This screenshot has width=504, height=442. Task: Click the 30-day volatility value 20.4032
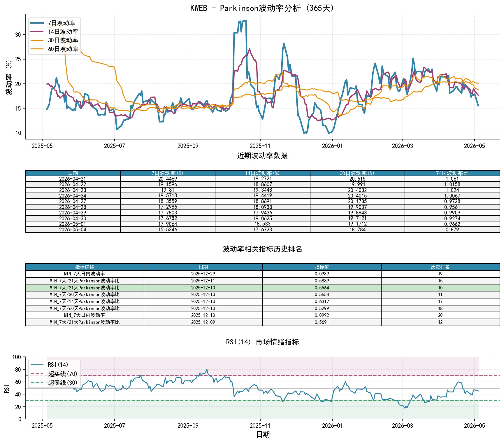tap(357, 190)
